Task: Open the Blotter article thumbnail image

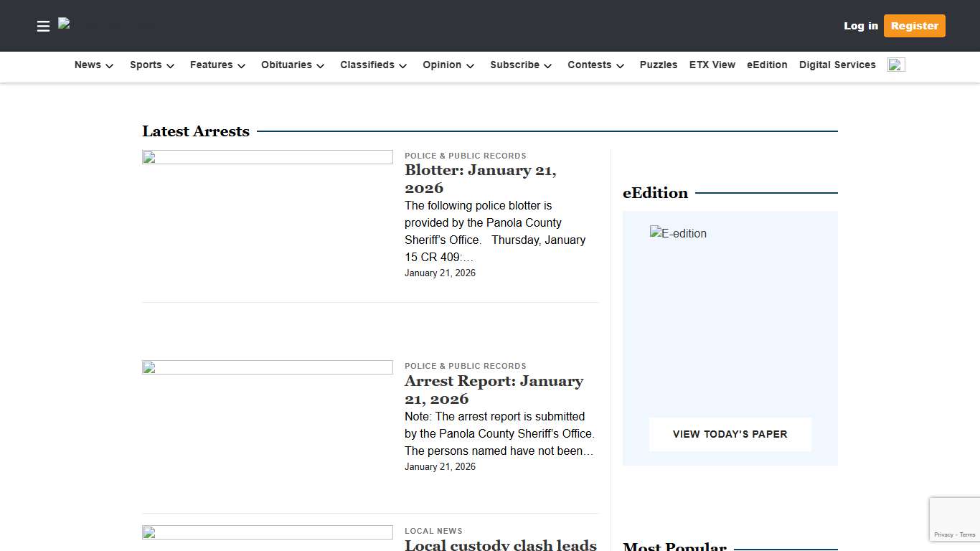Action: coord(267,158)
